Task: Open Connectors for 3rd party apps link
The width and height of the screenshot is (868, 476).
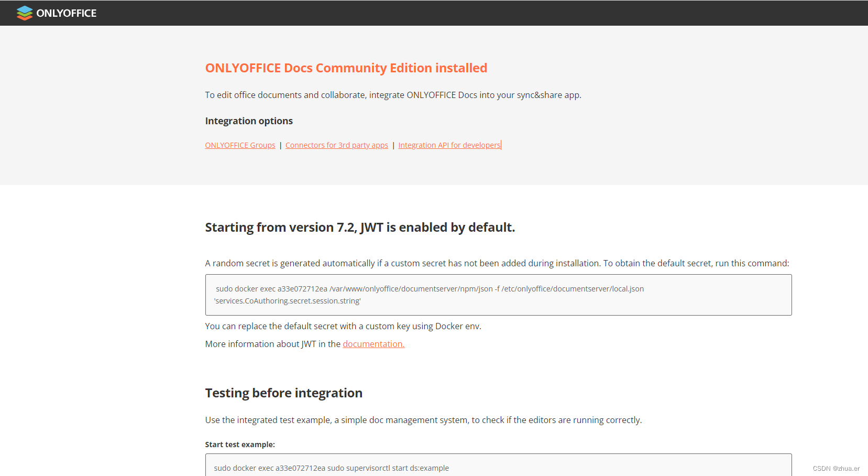Action: [x=337, y=145]
